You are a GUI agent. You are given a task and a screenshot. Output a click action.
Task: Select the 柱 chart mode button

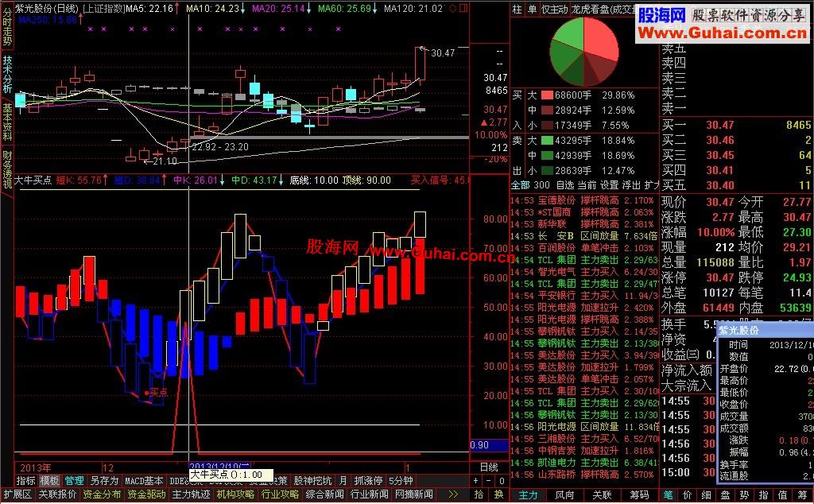click(517, 10)
